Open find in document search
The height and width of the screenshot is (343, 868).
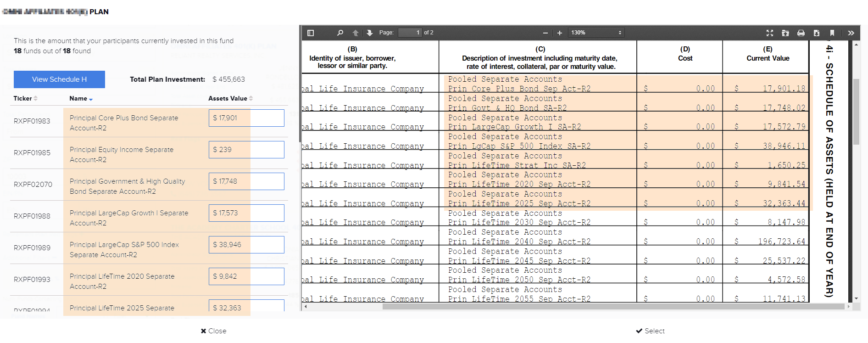[340, 33]
